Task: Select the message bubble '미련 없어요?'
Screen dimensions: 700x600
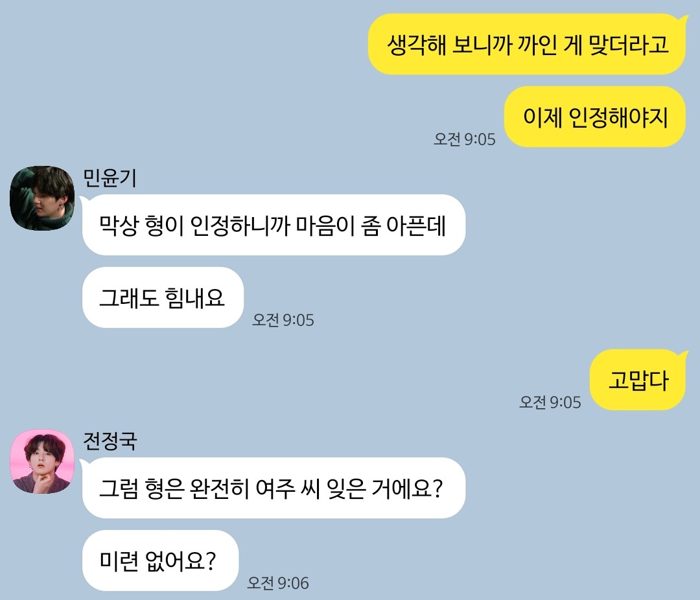Action: pyautogui.click(x=160, y=560)
